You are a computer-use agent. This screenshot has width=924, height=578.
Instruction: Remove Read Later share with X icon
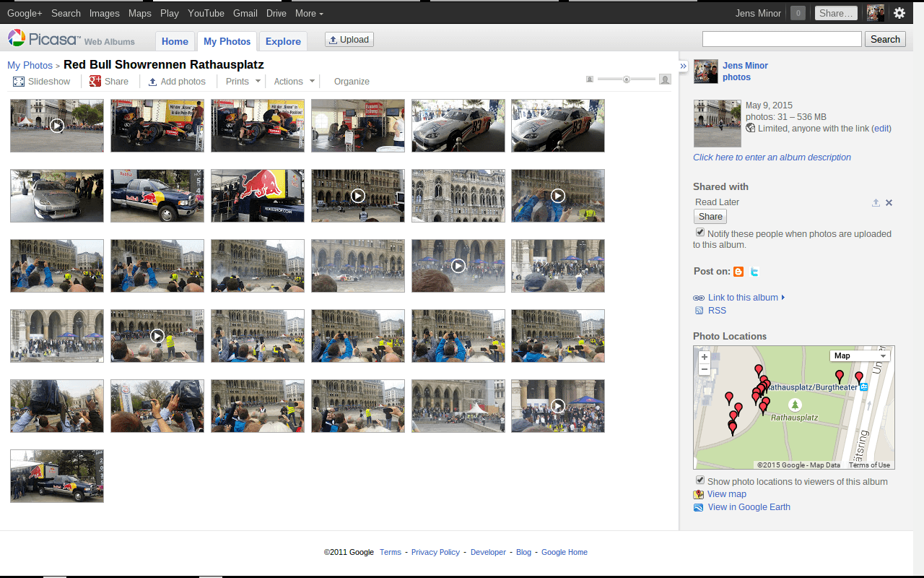pyautogui.click(x=889, y=203)
